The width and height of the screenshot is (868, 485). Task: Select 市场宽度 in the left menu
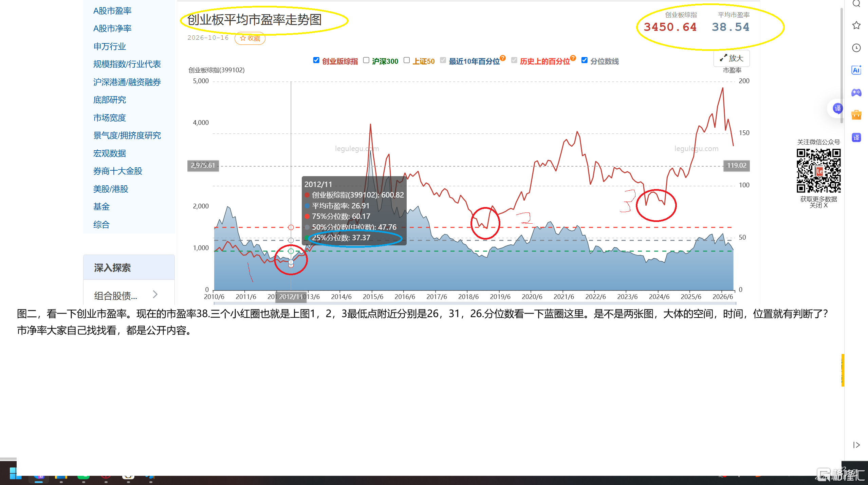[110, 118]
